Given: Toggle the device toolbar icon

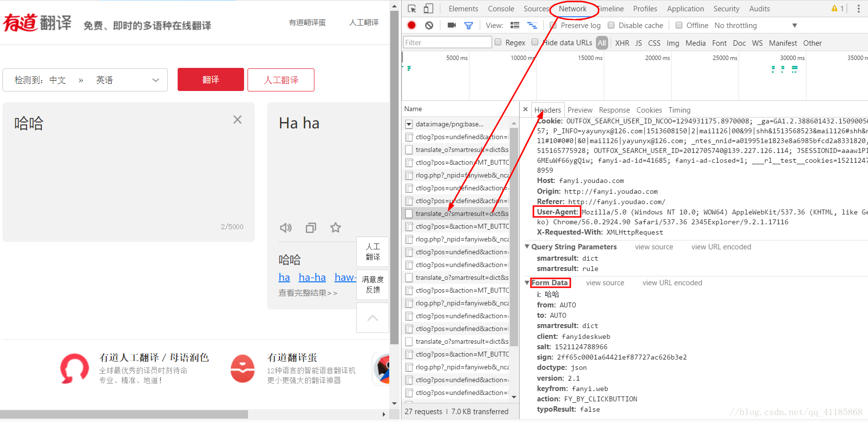Looking at the screenshot, I should (429, 8).
